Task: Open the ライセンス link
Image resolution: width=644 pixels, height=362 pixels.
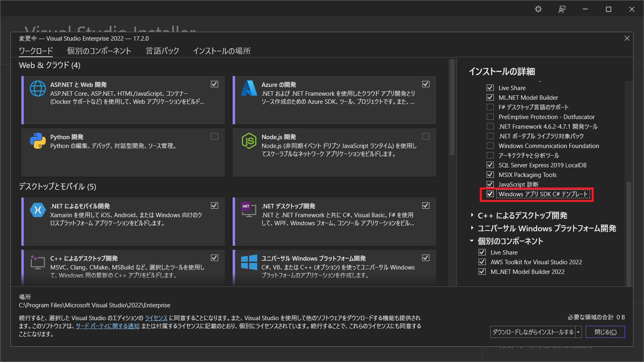Action: (x=156, y=318)
